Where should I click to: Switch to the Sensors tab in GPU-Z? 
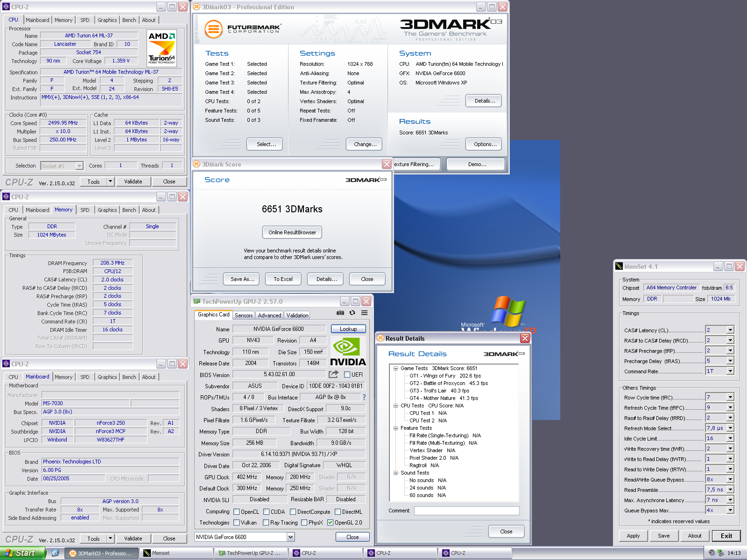pos(244,315)
